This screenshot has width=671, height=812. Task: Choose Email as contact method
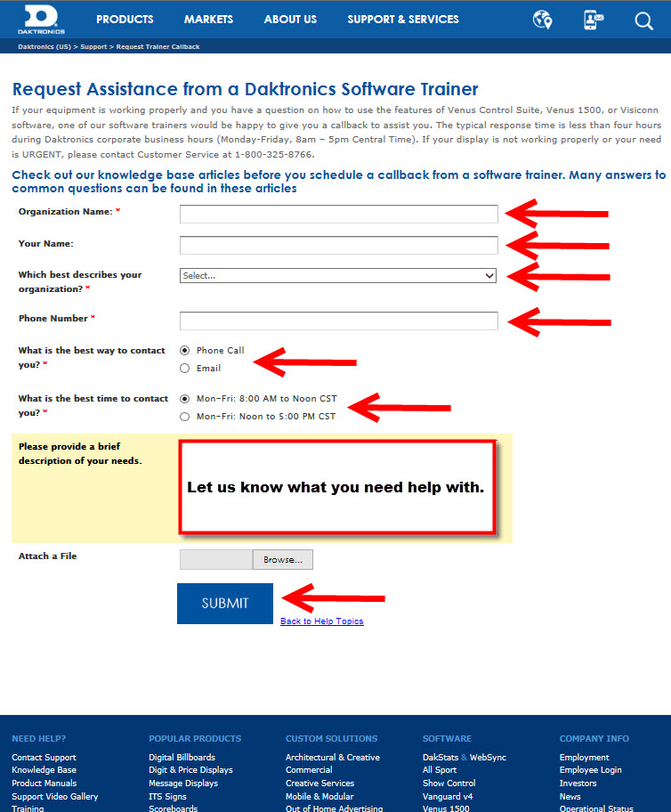(x=185, y=369)
